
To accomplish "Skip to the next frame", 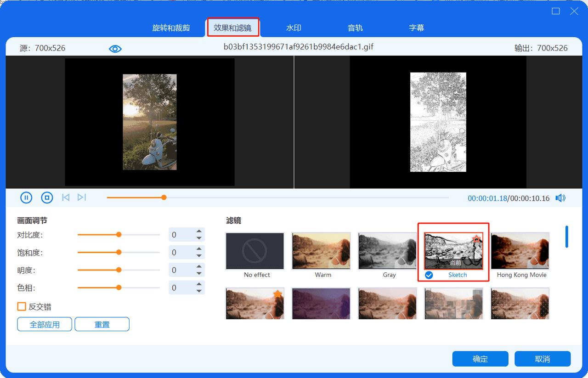I will tap(82, 197).
